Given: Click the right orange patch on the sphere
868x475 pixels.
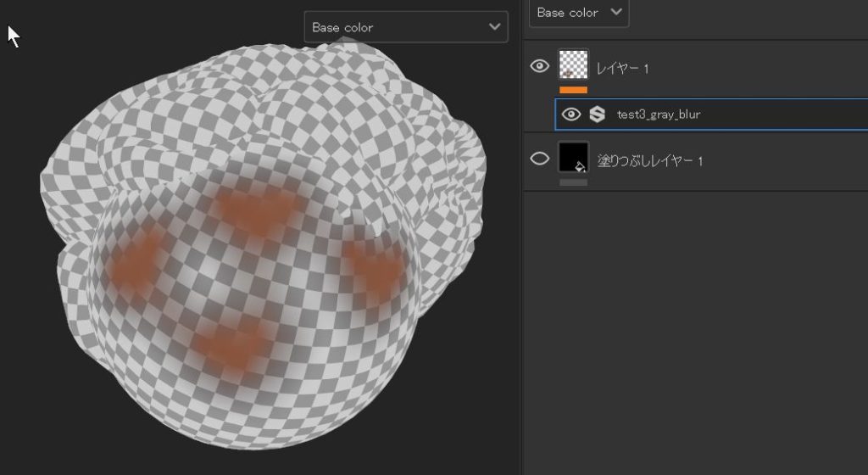Looking at the screenshot, I should pos(373,270).
